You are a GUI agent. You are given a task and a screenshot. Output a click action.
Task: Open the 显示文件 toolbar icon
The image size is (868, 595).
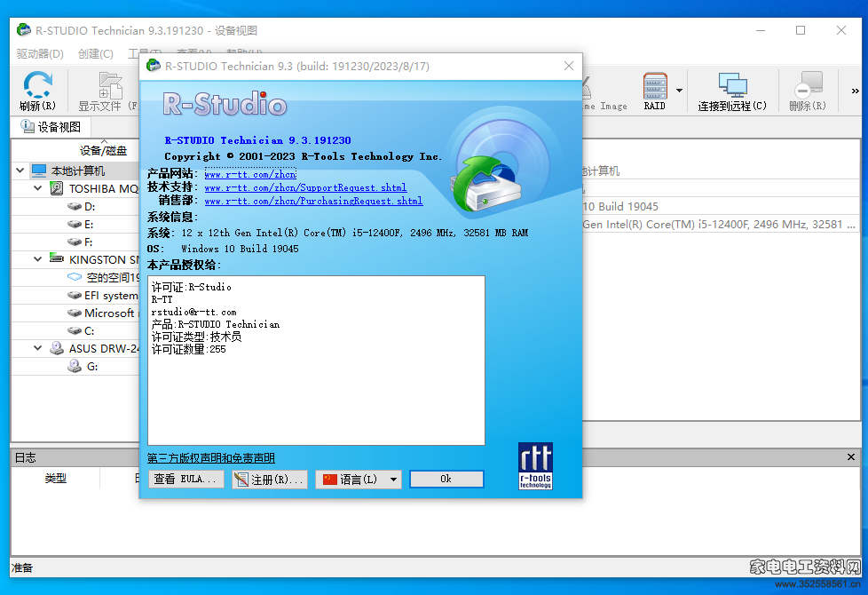[108, 91]
